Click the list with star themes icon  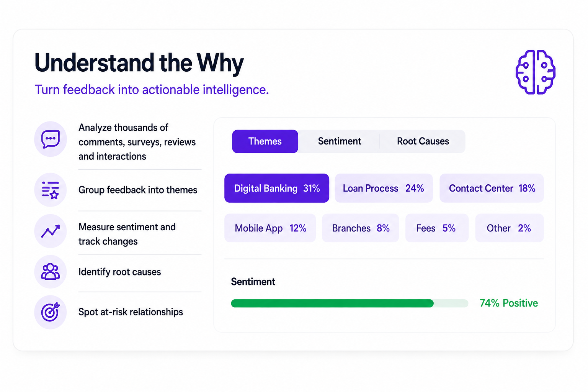pos(51,190)
